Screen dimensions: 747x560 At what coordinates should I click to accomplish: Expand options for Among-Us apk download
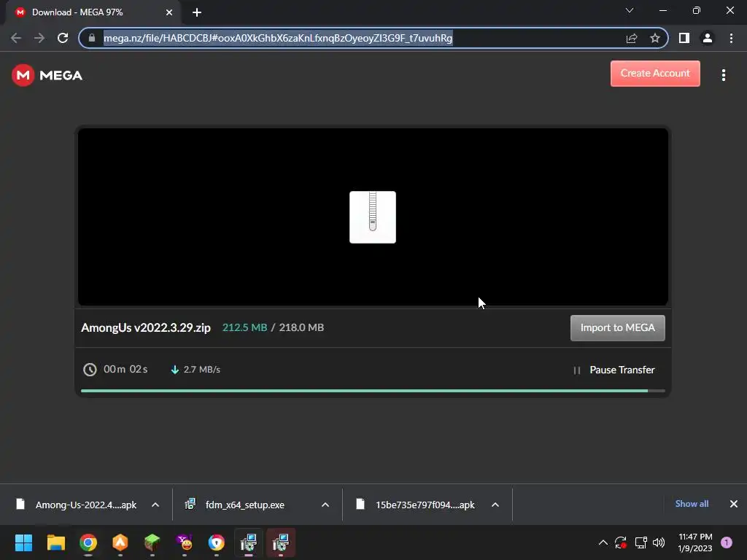[x=155, y=505]
